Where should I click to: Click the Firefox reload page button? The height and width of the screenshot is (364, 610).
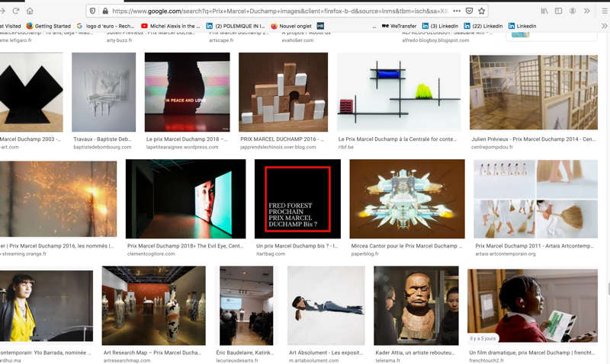click(x=15, y=11)
